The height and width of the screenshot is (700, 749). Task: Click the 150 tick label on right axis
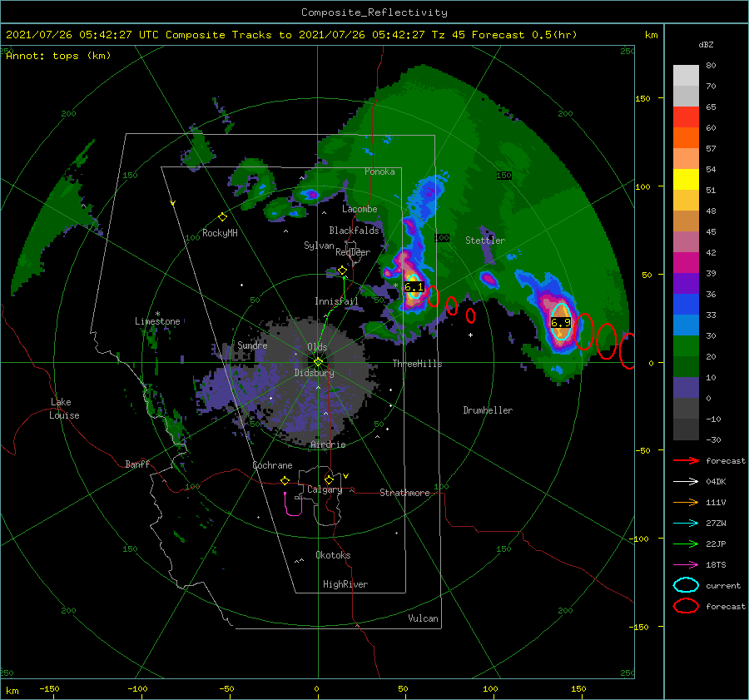(643, 98)
